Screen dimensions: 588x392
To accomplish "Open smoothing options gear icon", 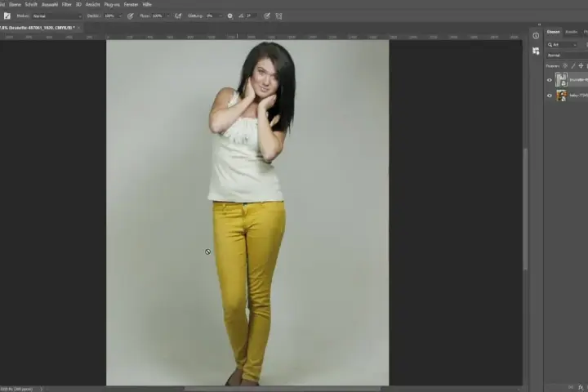I will [x=229, y=16].
